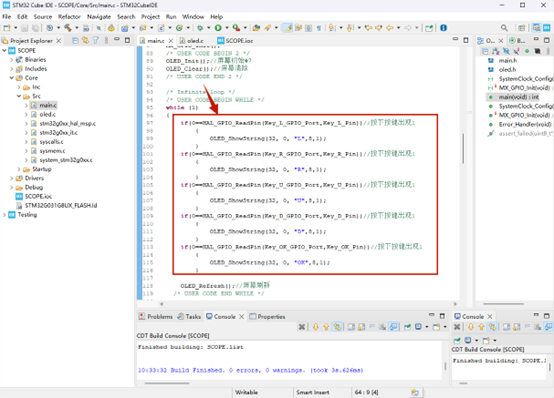Minimize the Project Explorer panel
This screenshot has width=554, height=398.
(x=117, y=40)
